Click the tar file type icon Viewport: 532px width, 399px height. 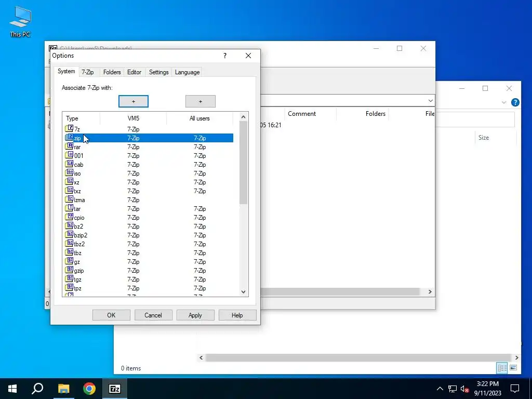pos(69,208)
